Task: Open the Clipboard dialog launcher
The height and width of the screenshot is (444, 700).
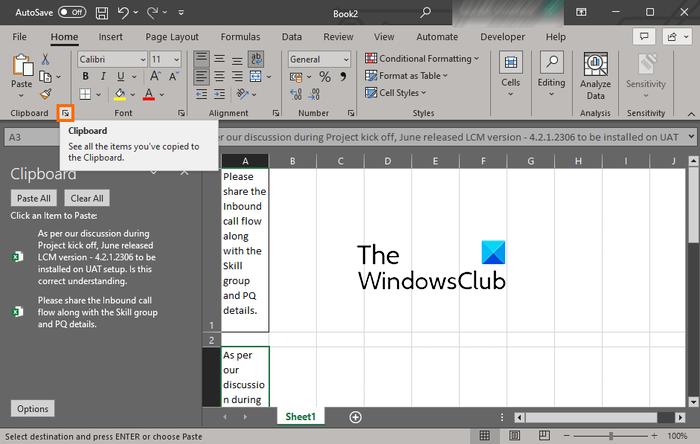Action: point(66,113)
